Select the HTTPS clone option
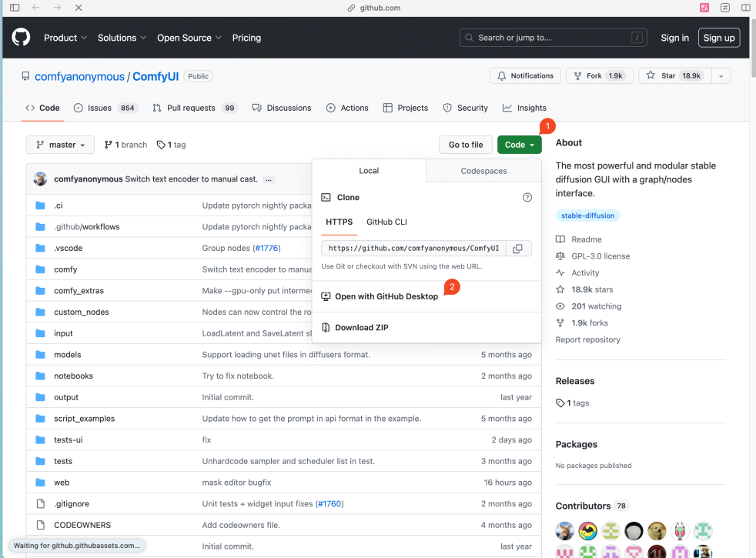Screen dimensions: 756x558 [339, 222]
